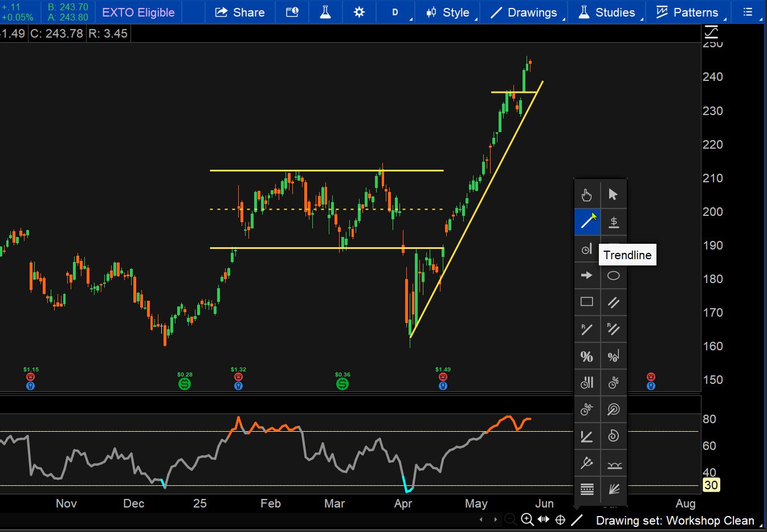This screenshot has height=532, width=767.
Task: Select the Percent drawing tool
Action: [588, 355]
